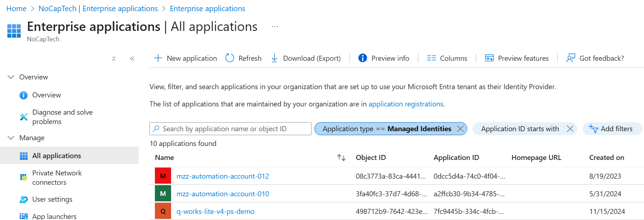Screen dimensions: 644x220
Task: Click the green M avatar for account-010
Action: [163, 193]
